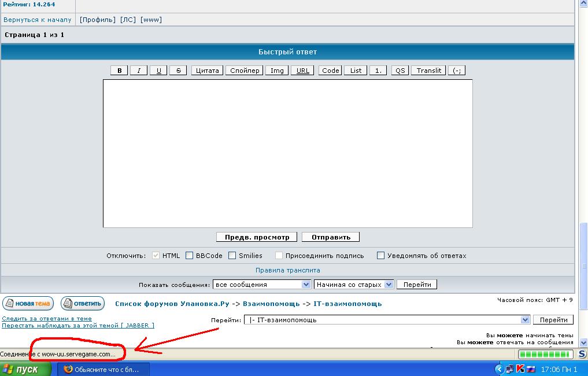Click the Firefox icon in the taskbar
Image resolution: width=588 pixels, height=376 pixels.
pos(68,369)
